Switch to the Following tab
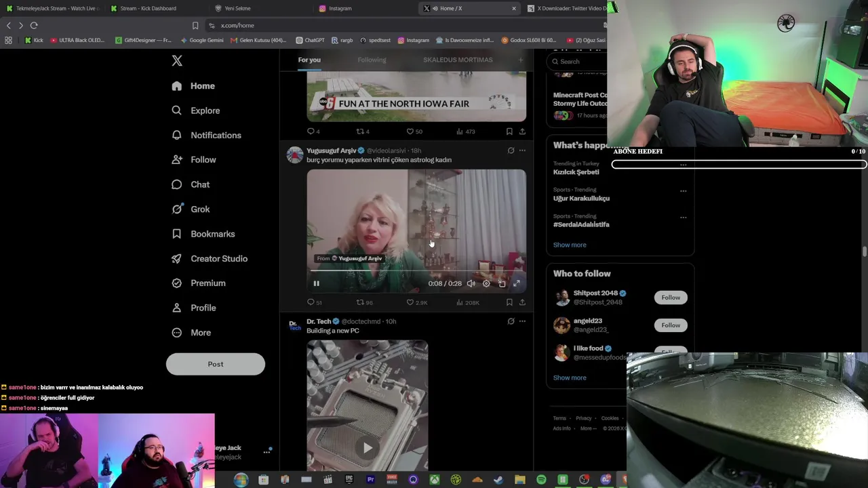 [x=372, y=60]
